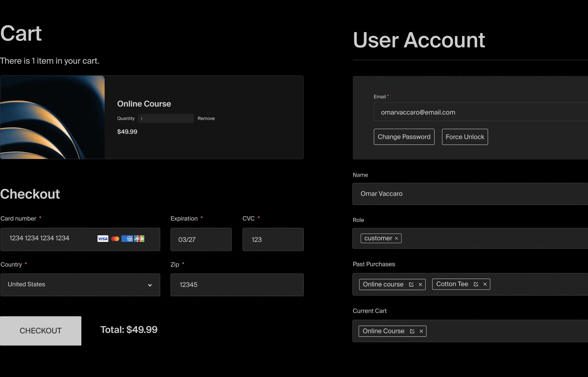Remove Online course from Past Purchases

point(420,284)
